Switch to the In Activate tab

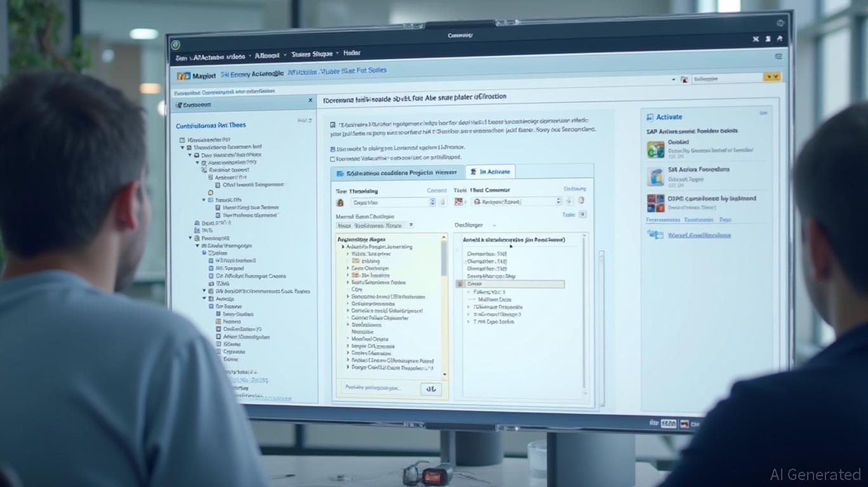(x=490, y=172)
